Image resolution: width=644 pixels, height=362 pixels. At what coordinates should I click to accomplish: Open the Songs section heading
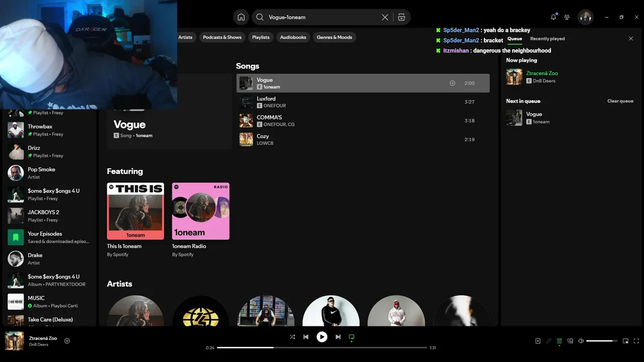[x=248, y=66]
